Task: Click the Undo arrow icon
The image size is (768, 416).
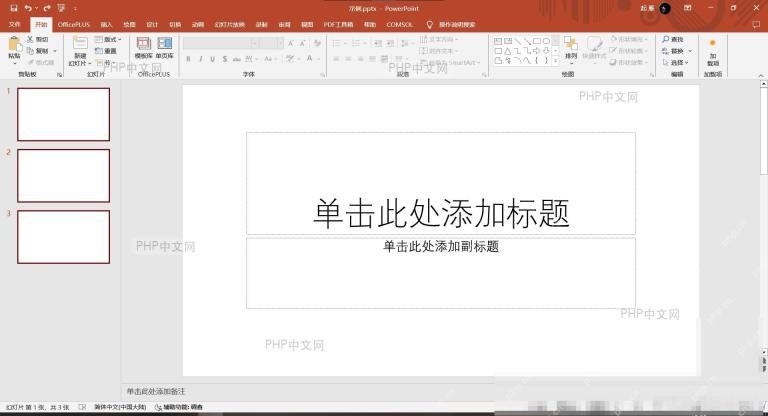Action: [28, 8]
